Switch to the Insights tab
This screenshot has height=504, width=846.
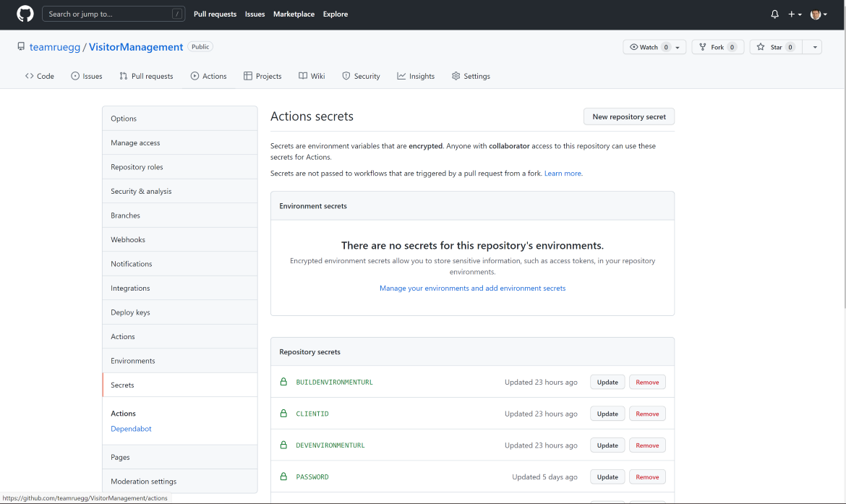pos(416,76)
